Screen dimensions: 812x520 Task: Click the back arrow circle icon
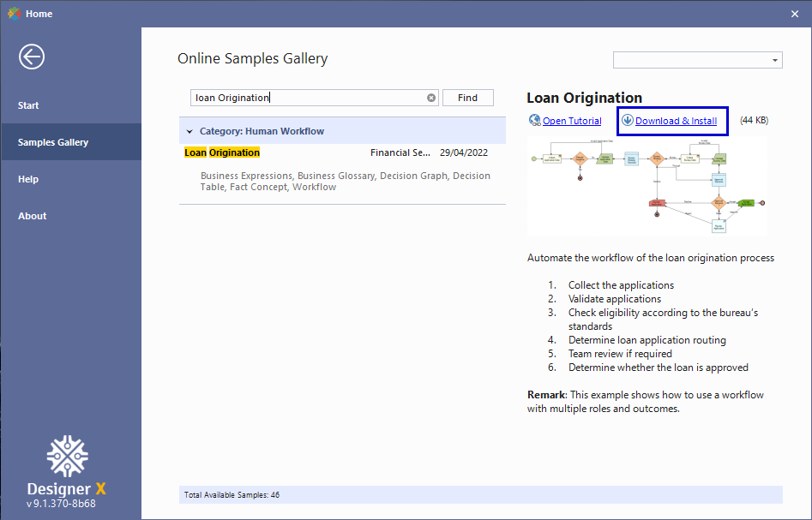pyautogui.click(x=32, y=57)
